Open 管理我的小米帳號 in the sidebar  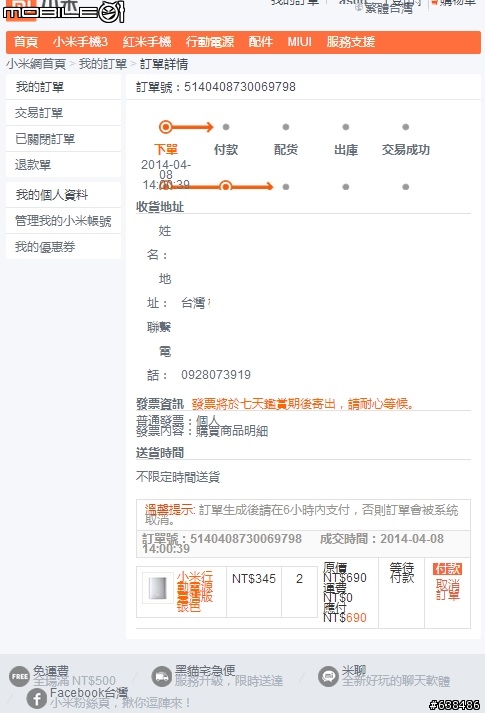[63, 221]
